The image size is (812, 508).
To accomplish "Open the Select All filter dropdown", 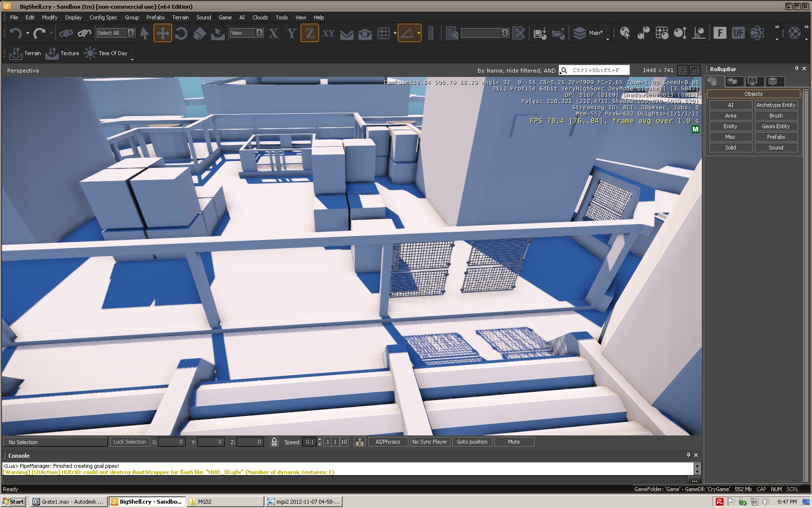I will (x=130, y=33).
